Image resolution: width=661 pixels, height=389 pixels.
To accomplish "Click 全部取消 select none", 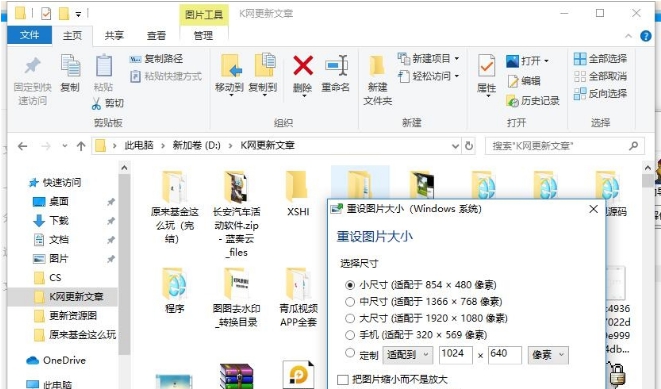I will [x=601, y=76].
